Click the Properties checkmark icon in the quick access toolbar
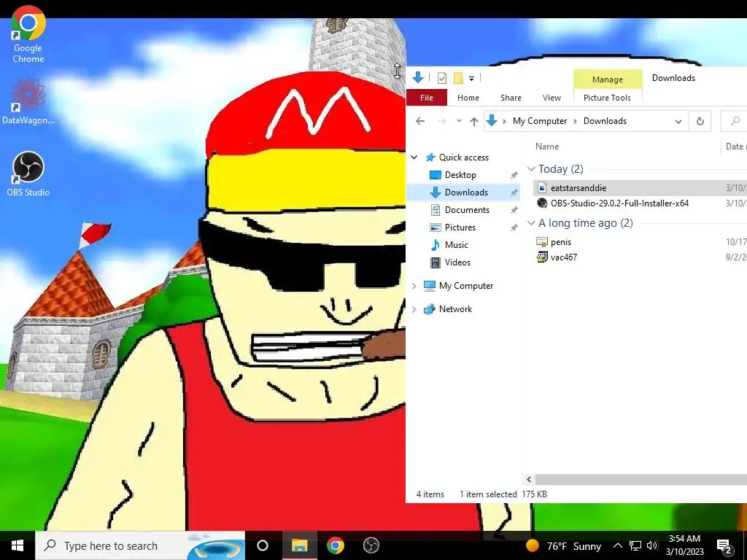Screen dimensions: 747x560 (441, 77)
